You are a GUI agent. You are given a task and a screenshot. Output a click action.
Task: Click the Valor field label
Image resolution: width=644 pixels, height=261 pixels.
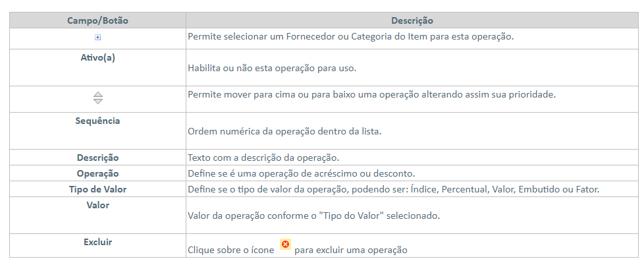[x=97, y=205]
